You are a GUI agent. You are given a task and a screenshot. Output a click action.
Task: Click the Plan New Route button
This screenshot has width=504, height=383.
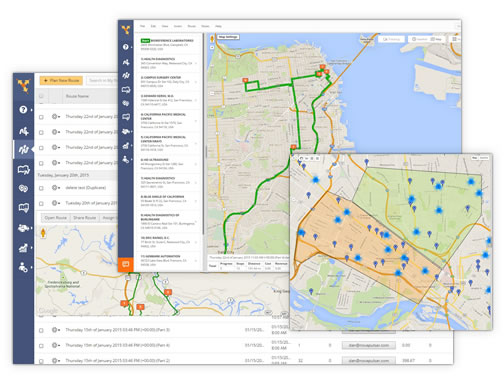point(61,80)
